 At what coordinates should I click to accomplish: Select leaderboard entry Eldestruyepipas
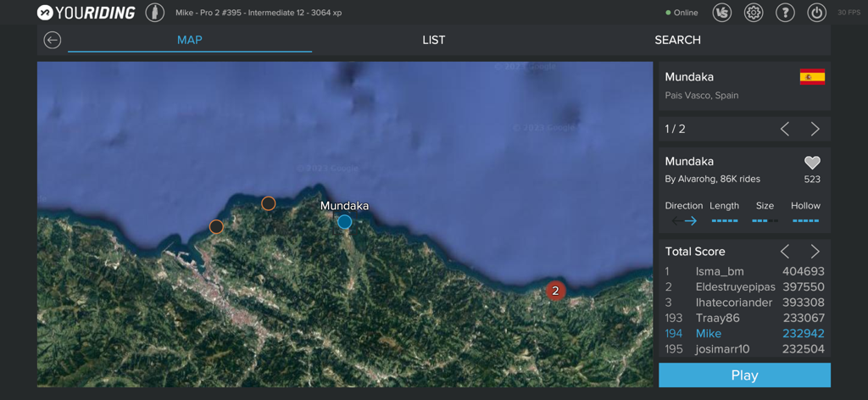pyautogui.click(x=744, y=287)
